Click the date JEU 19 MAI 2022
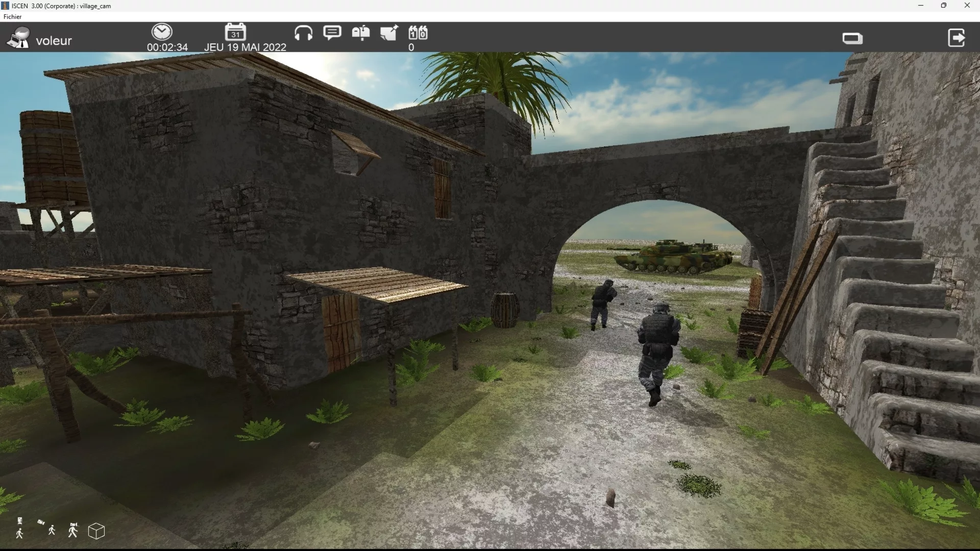The height and width of the screenshot is (551, 980). (x=245, y=47)
